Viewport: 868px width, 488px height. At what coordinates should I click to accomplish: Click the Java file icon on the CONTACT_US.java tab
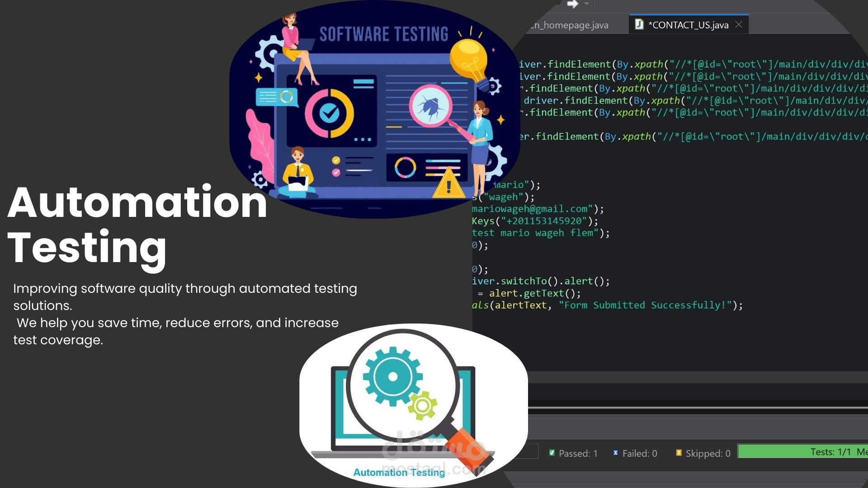coord(639,25)
